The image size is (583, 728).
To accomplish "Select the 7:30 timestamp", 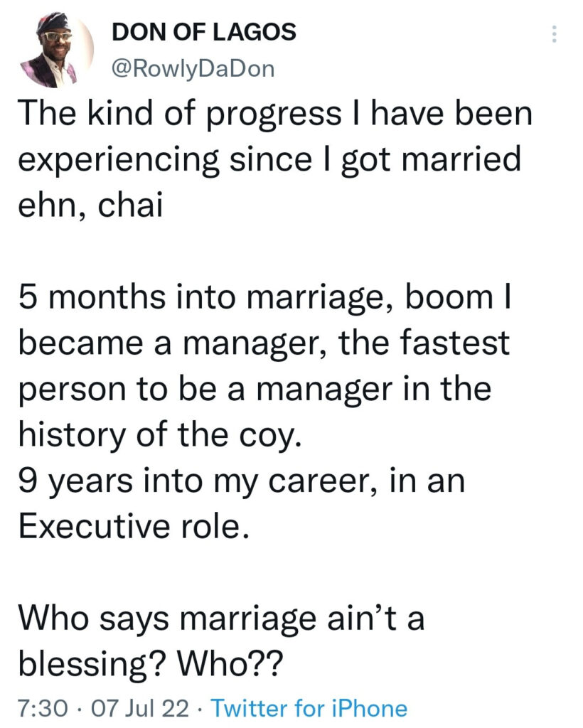I will coord(43,709).
